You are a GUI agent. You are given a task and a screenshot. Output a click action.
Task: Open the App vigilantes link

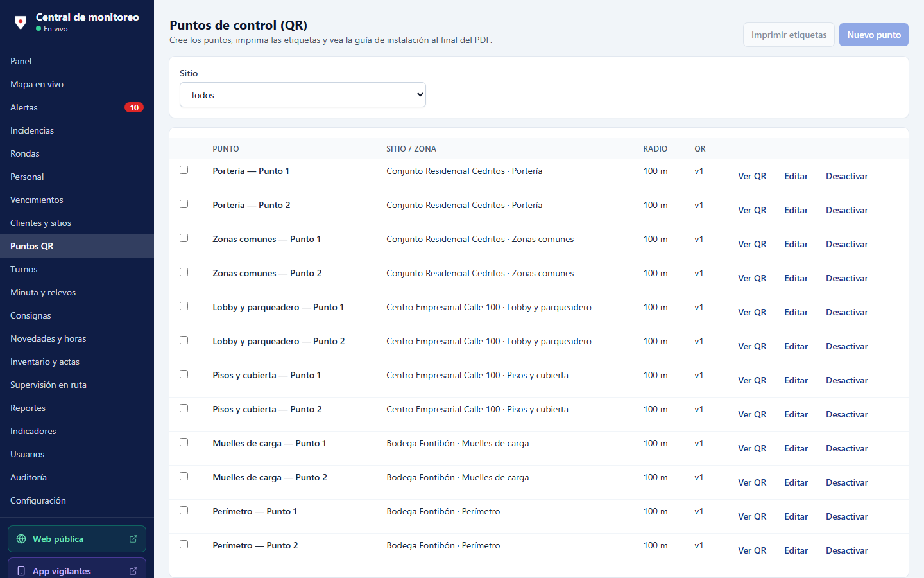coord(77,569)
